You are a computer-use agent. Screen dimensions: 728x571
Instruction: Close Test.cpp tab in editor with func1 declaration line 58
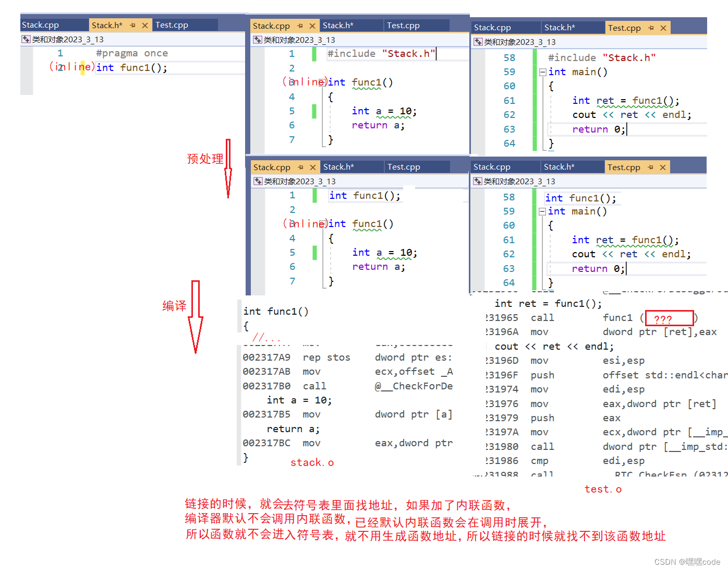click(x=663, y=167)
